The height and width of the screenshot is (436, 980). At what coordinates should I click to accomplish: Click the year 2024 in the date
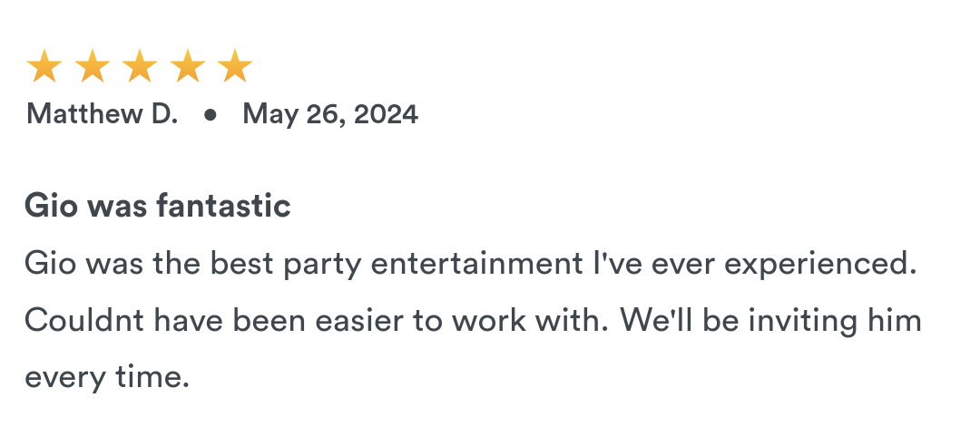coord(386,115)
